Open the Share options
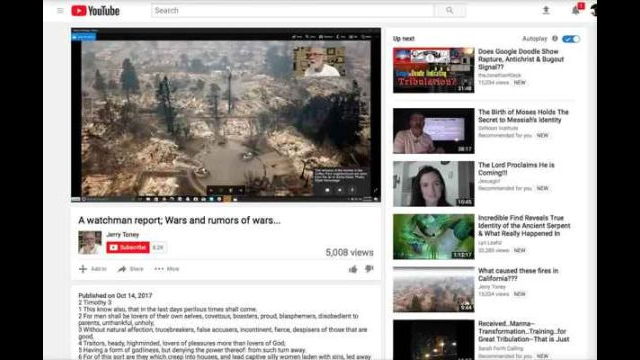The height and width of the screenshot is (360, 640). coord(131,269)
